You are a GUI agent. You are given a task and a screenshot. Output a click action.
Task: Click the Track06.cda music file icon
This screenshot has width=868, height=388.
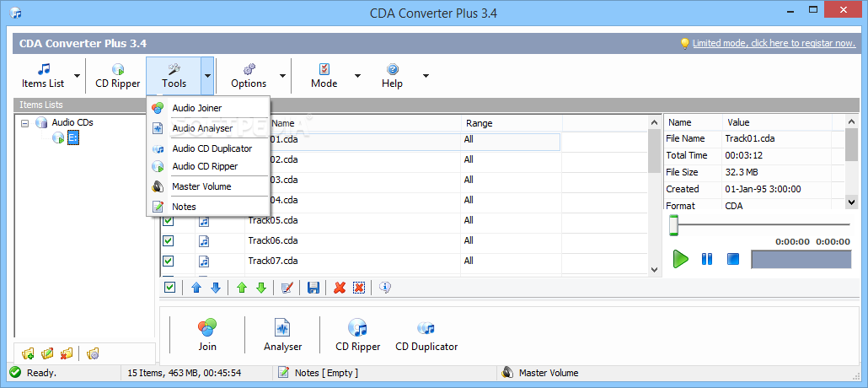204,240
